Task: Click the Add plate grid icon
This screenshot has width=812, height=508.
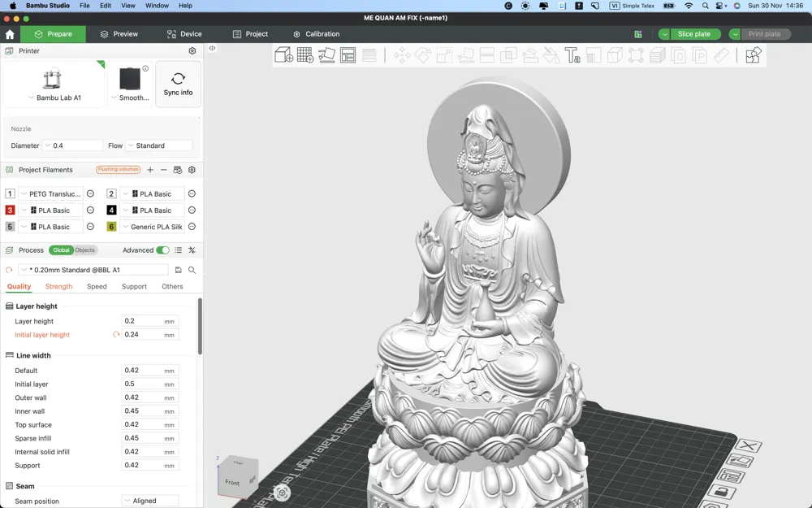Action: 305,55
